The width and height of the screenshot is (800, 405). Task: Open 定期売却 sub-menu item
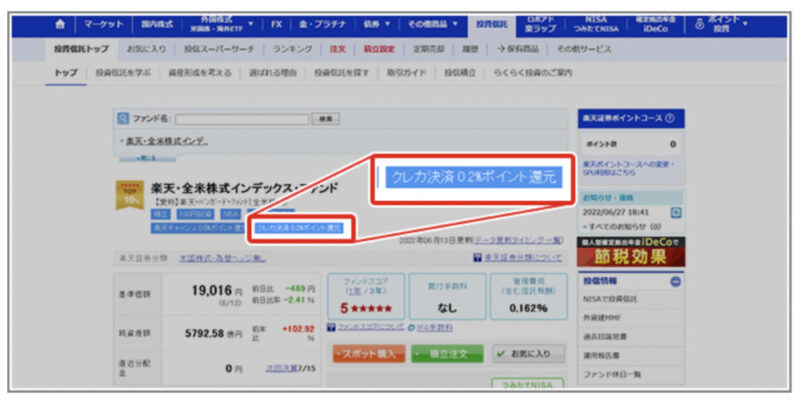pos(429,49)
